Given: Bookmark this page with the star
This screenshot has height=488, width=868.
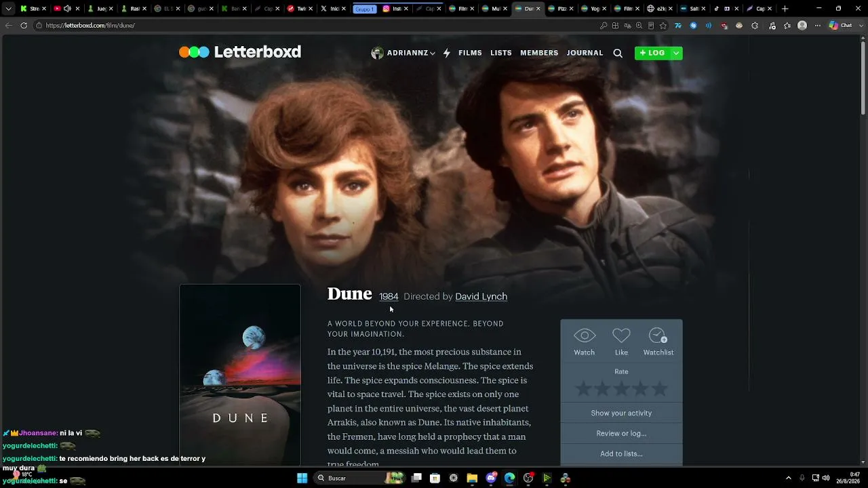Looking at the screenshot, I should (663, 26).
